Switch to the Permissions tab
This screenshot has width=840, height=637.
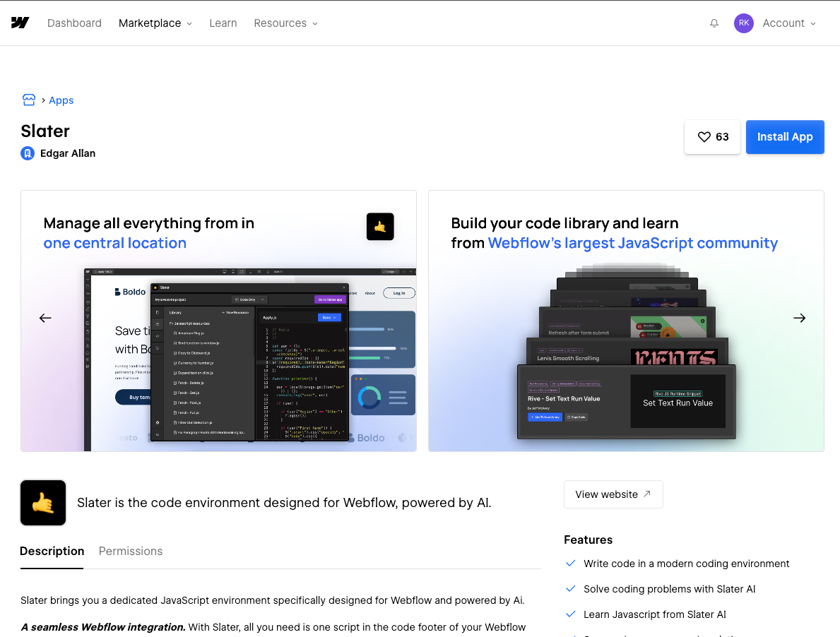click(131, 552)
